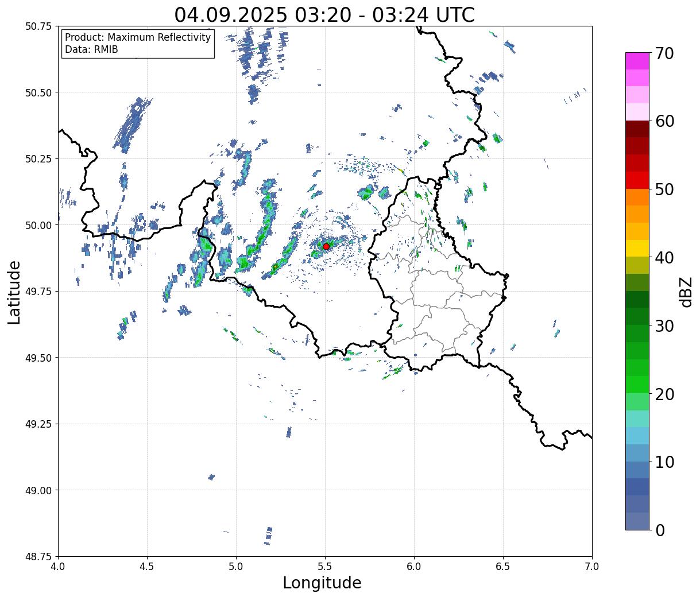This screenshot has width=700, height=597.
Task: Click the '50.25' latitude tick label
Action: (x=38, y=159)
